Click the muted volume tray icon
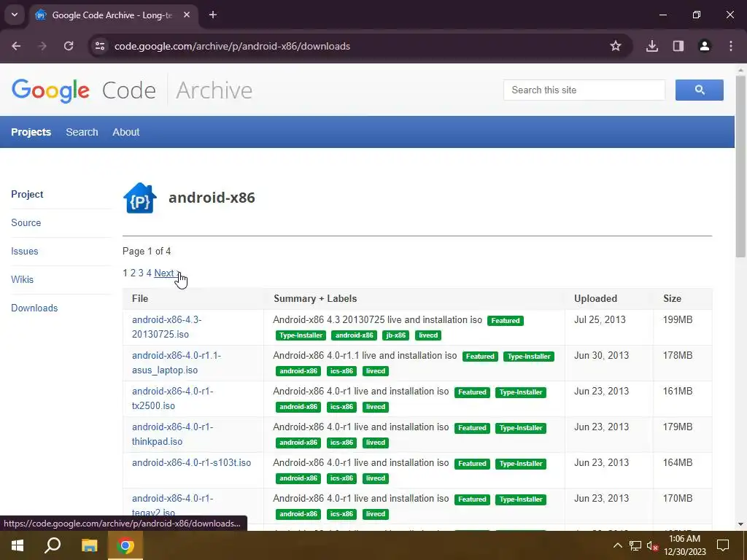747x560 pixels. (652, 546)
